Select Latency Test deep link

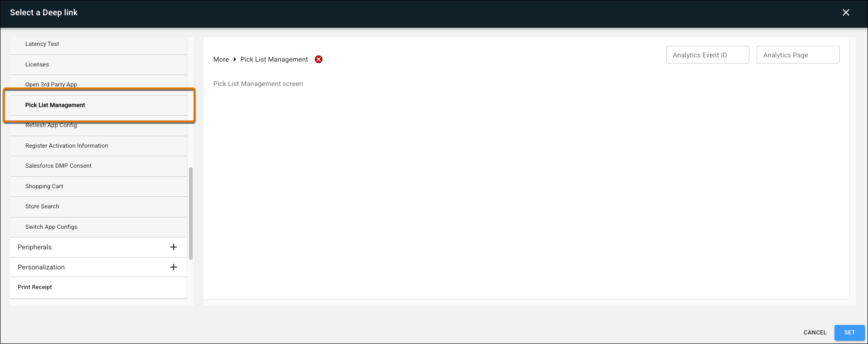click(x=99, y=44)
